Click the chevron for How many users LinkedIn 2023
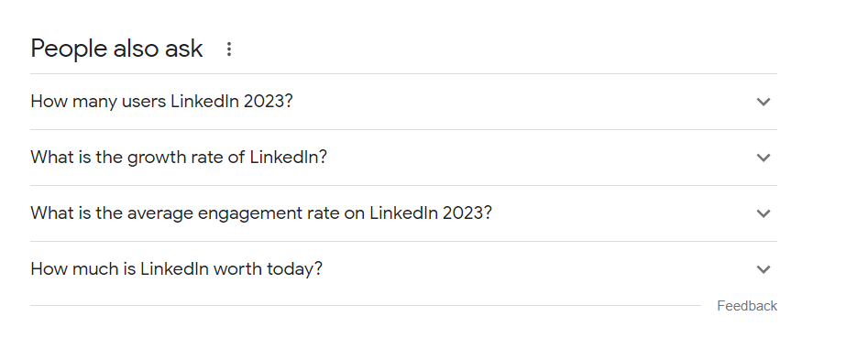Screen dimensions: 868x338 coord(764,102)
